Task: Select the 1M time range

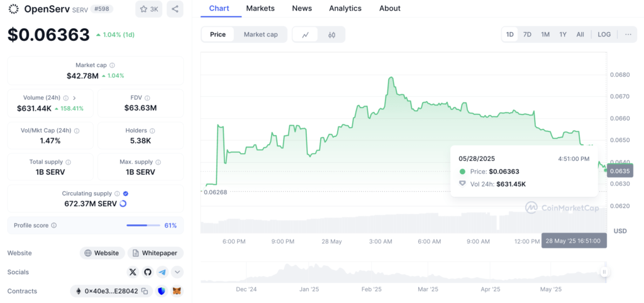Action: (x=545, y=35)
